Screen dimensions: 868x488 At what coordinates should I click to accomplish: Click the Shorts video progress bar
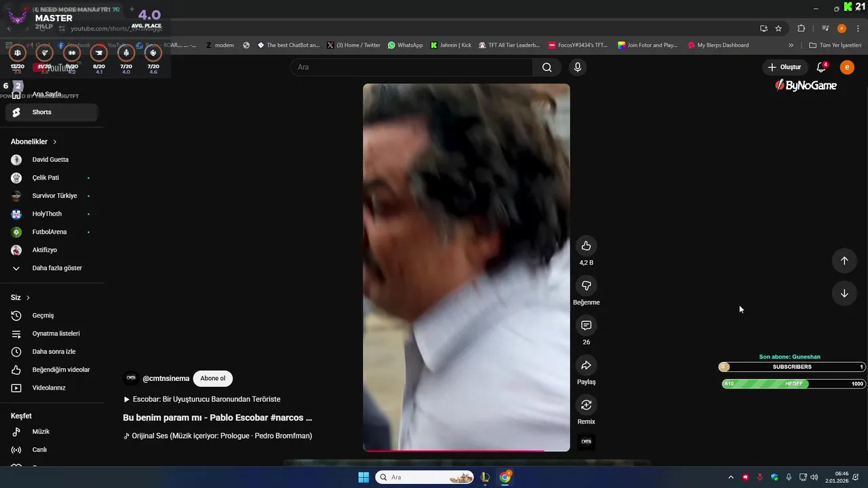pyautogui.click(x=467, y=450)
